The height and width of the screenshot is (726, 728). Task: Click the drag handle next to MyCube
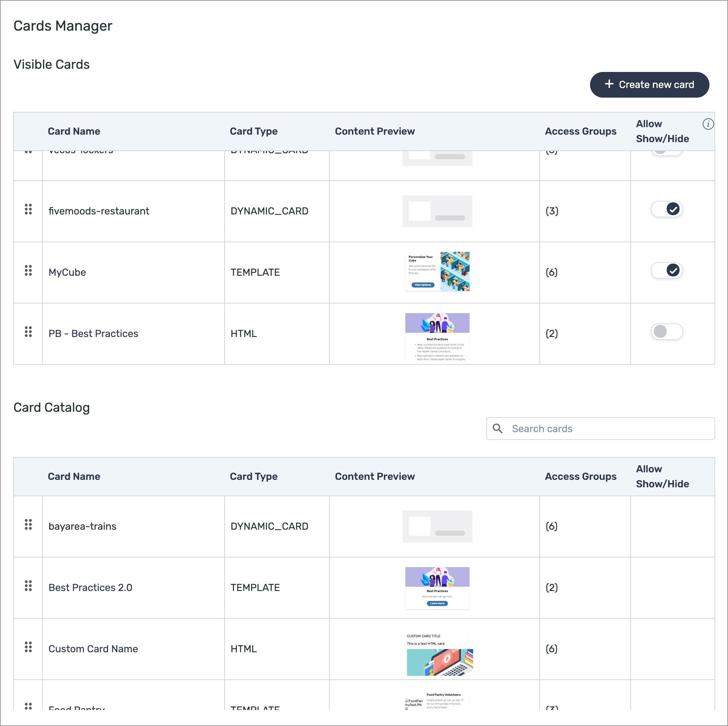[x=28, y=271]
